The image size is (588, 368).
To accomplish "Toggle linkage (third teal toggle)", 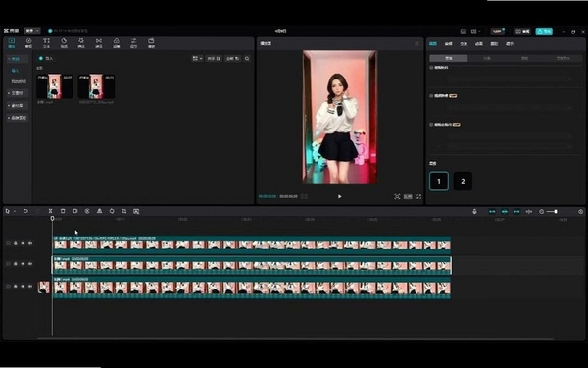I will (x=516, y=211).
